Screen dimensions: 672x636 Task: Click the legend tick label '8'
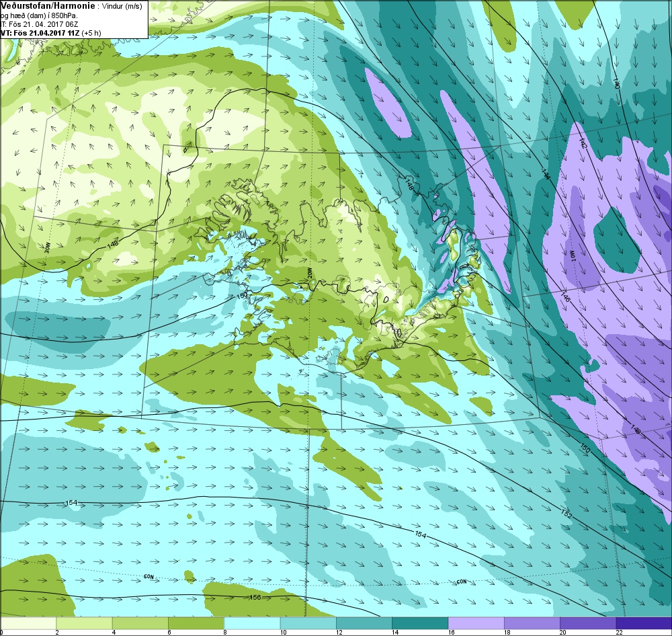224,632
